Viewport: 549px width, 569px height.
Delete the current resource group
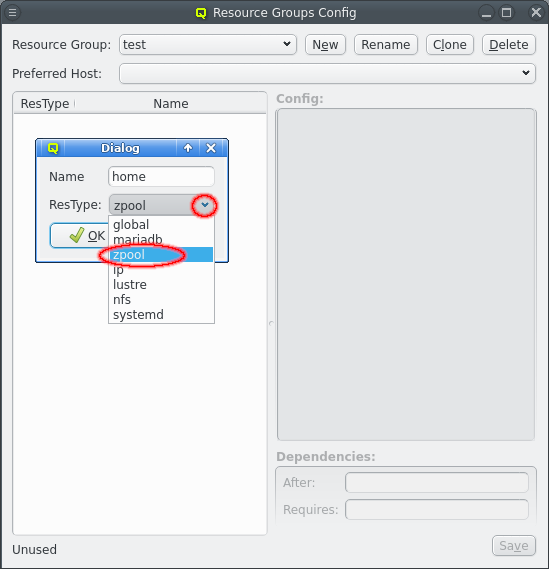pos(508,45)
